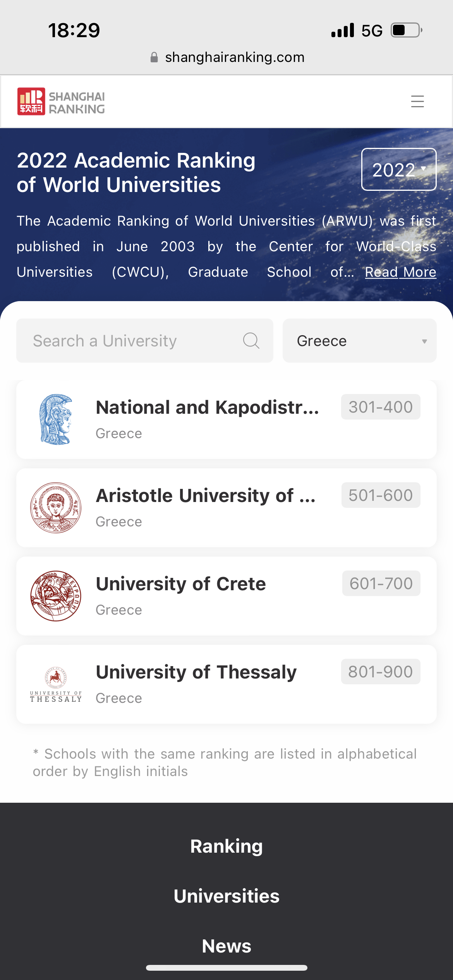Viewport: 453px width, 980px height.
Task: Tap the University of Thessaly logo
Action: coord(56,684)
